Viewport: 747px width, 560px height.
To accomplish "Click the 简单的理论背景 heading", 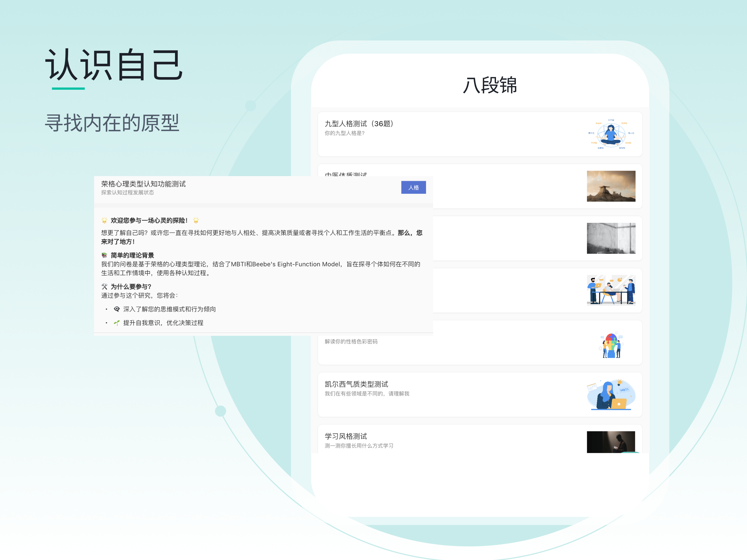I will click(x=132, y=255).
